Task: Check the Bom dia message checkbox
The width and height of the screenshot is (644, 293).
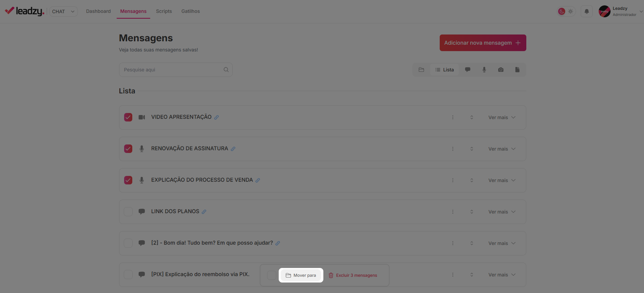Action: [128, 243]
